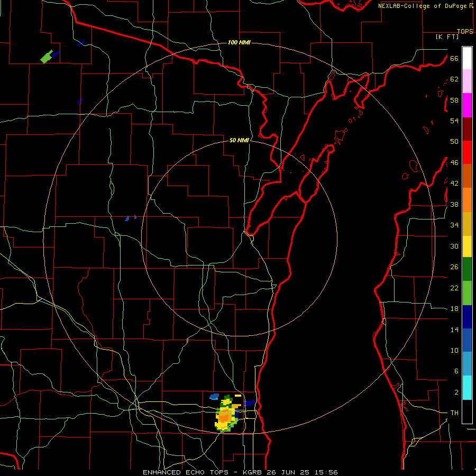The height and width of the screenshot is (476, 476).
Task: Click the orange core of the storm echo
Action: [225, 416]
